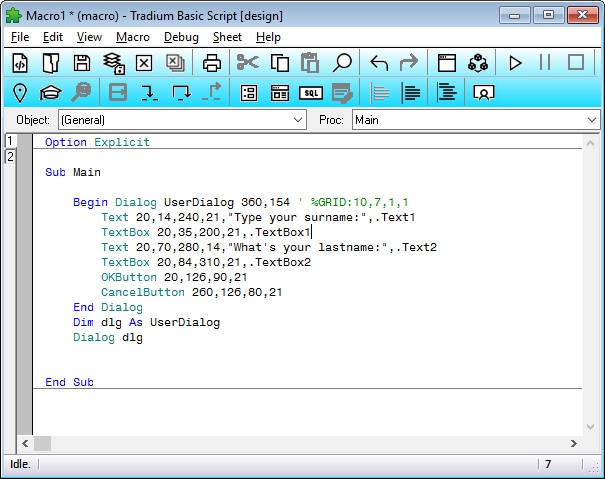
Task: Run the macro with Play button
Action: tap(515, 63)
